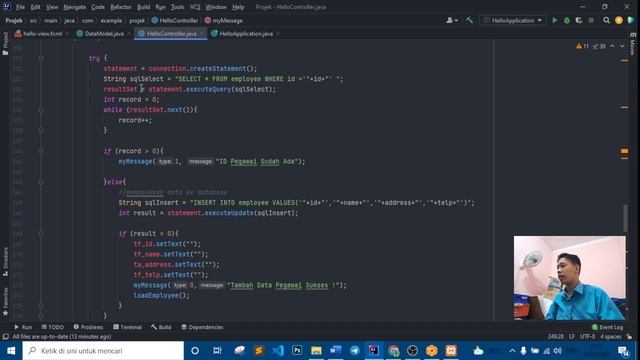The image size is (640, 360).
Task: Open Chrome from taskbar
Action: pyautogui.click(x=393, y=351)
